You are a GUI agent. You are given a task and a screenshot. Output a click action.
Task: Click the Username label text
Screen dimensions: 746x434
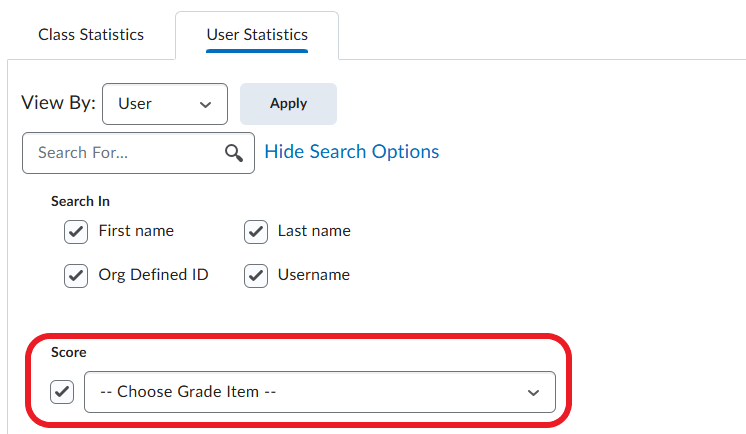[314, 274]
